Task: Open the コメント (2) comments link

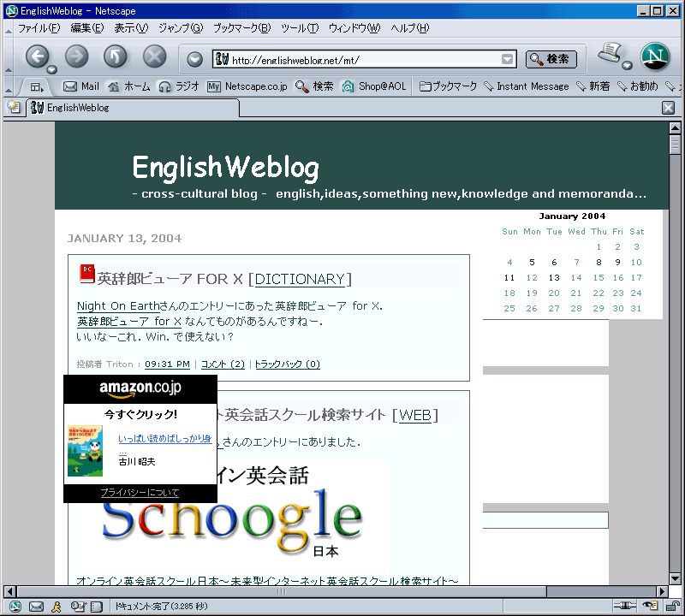Action: tap(223, 364)
